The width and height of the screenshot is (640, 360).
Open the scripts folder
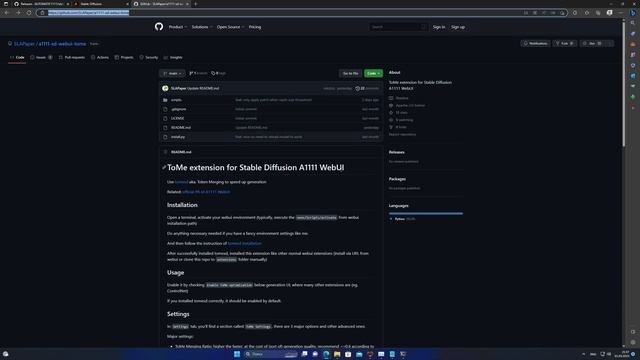[x=176, y=100]
